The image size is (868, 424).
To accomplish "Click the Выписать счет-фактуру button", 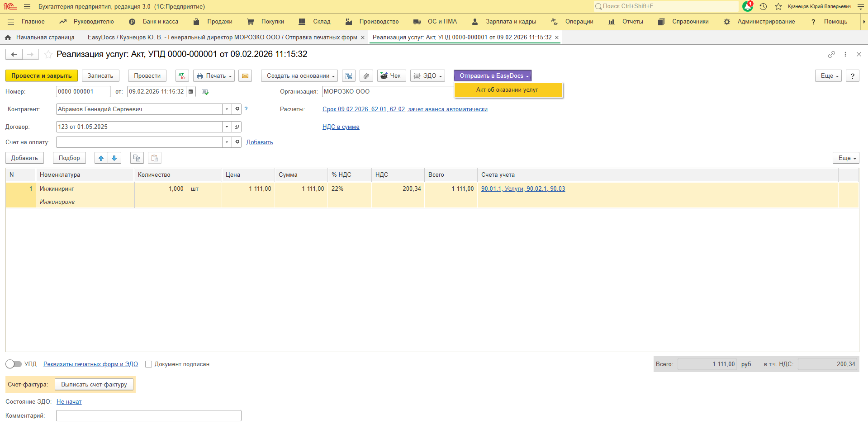I will pyautogui.click(x=94, y=385).
